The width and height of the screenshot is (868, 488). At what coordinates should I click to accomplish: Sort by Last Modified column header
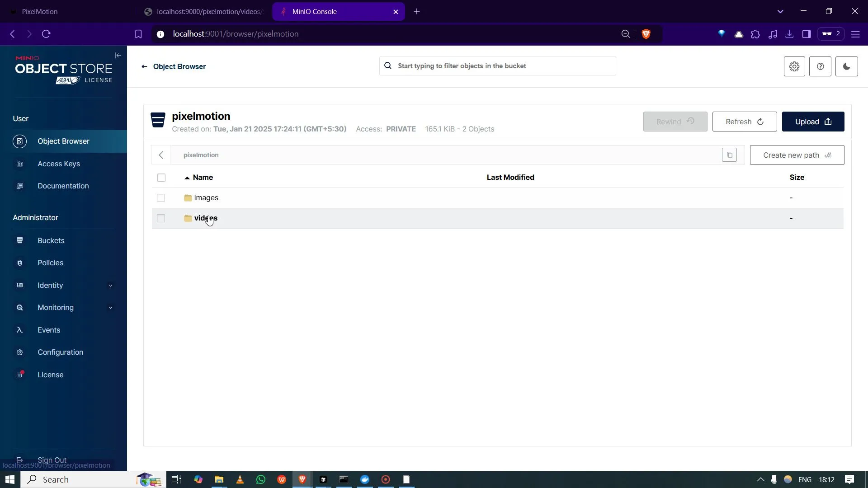510,178
